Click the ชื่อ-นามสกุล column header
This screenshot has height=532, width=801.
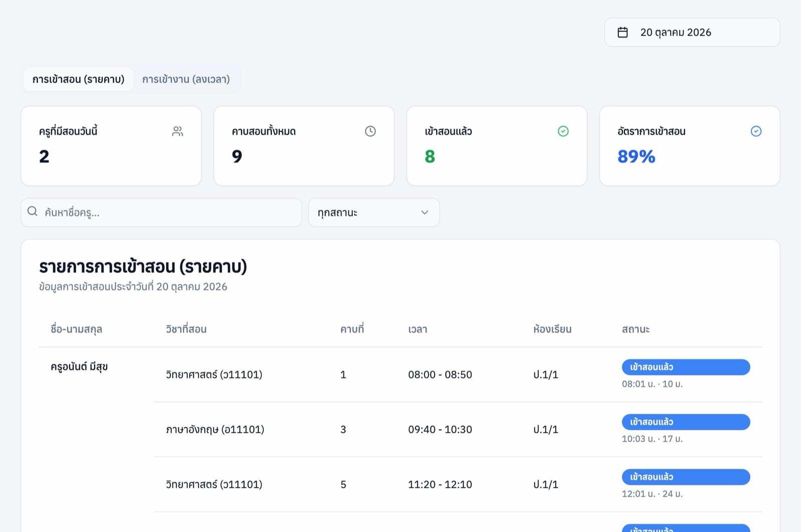coord(76,329)
